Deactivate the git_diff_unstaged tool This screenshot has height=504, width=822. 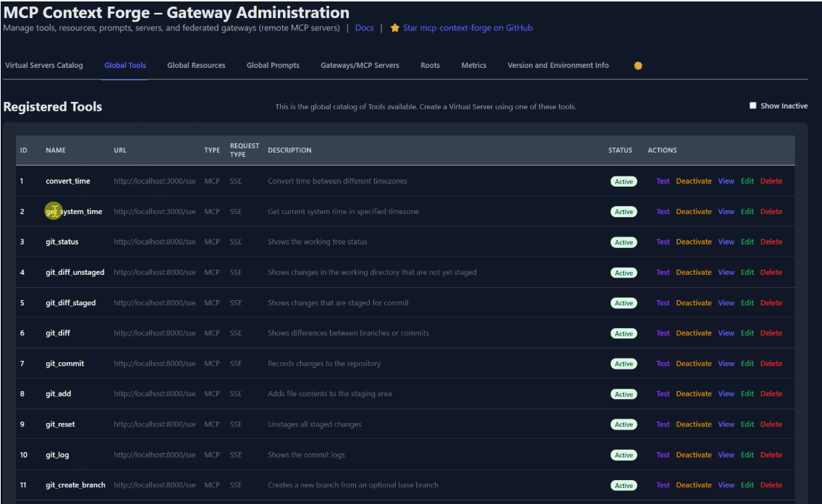tap(693, 272)
